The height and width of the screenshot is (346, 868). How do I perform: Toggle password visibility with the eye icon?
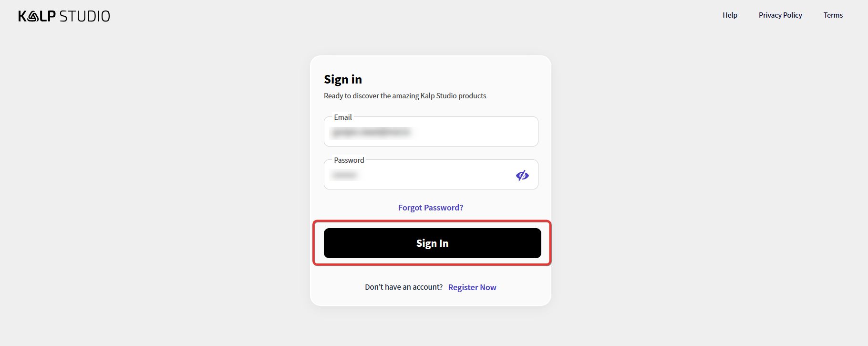coord(522,176)
